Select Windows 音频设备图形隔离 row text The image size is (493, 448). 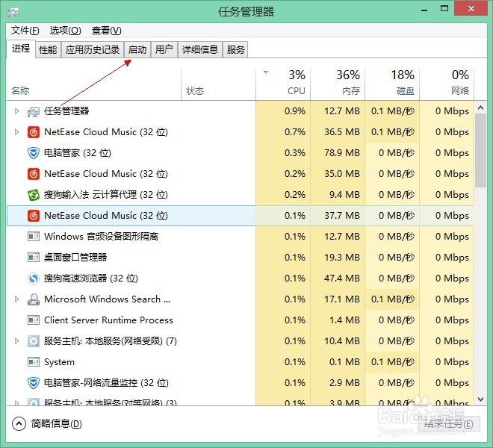pyautogui.click(x=102, y=237)
